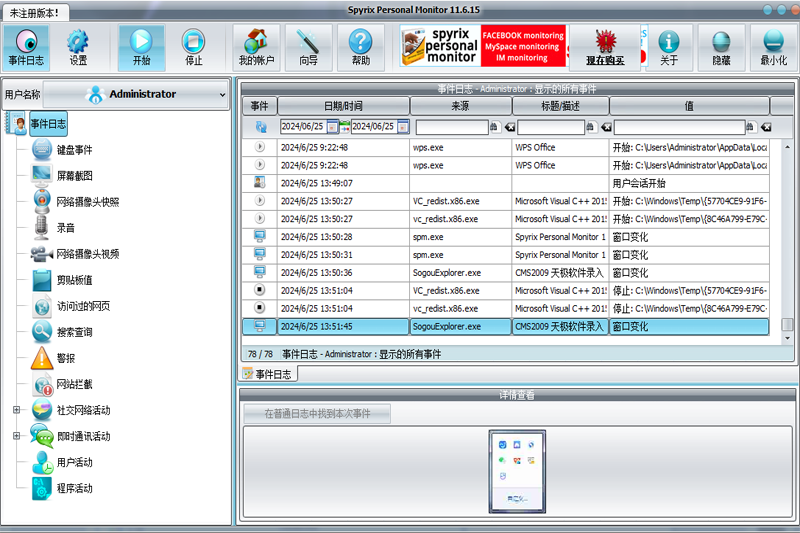
Task: Expand the 即时通讯活动 tree node
Action: 16,436
